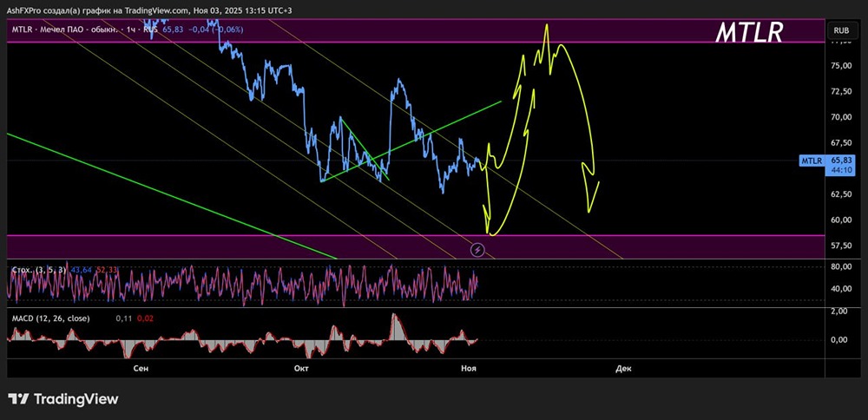This screenshot has height=420, width=868.
Task: Click the MACD value 0,11
Action: pos(123,318)
